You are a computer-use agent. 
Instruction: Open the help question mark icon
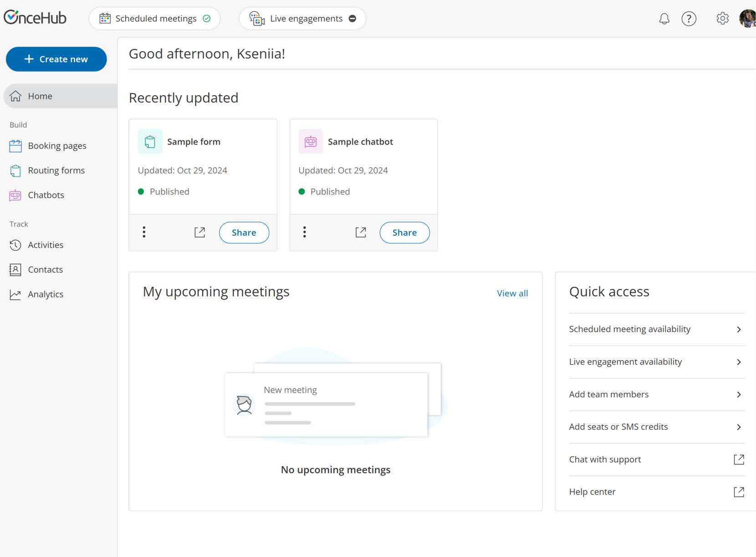click(689, 19)
